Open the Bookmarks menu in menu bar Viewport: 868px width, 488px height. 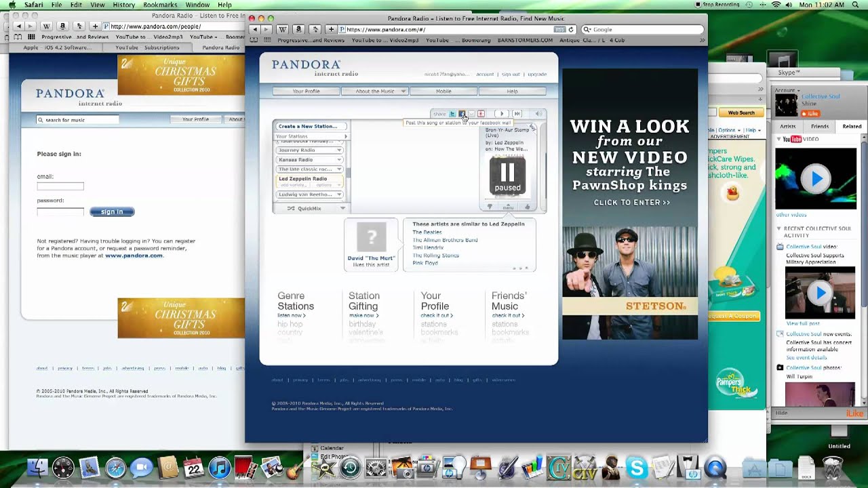pos(160,5)
